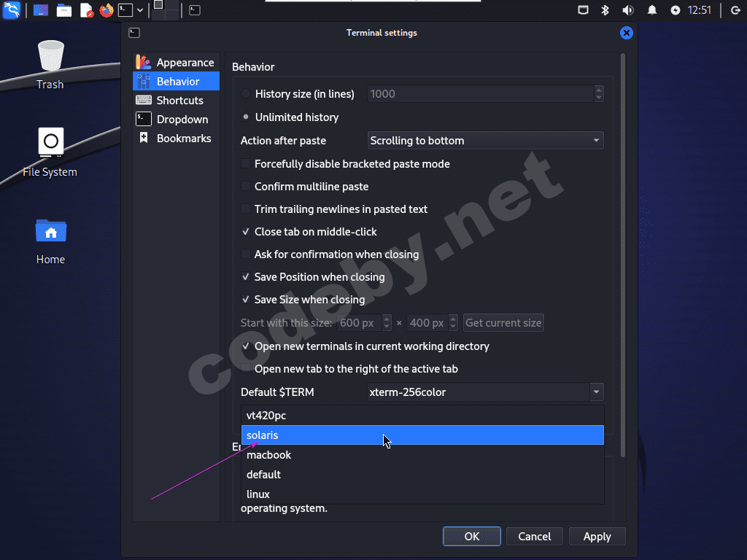This screenshot has height=560, width=747.
Task: Launch Firefox from the top panel
Action: tap(107, 10)
